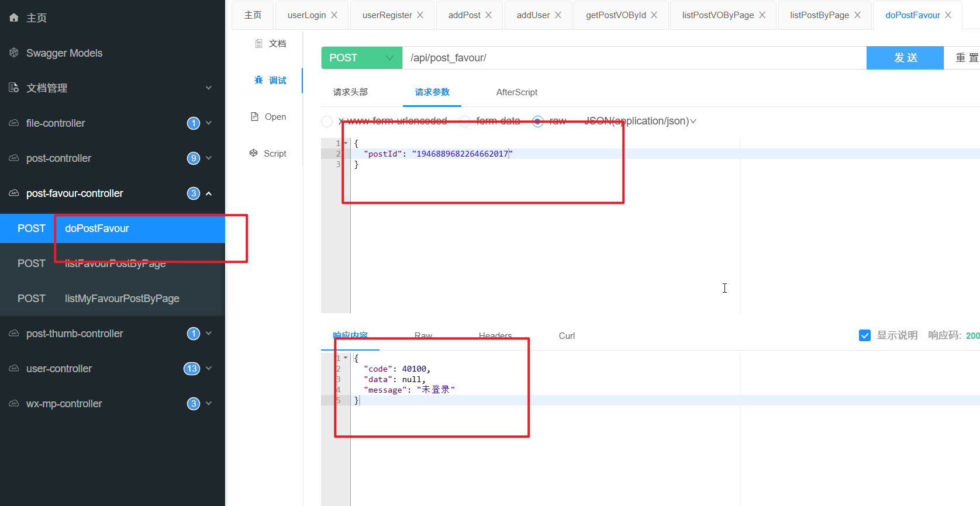Open the Curl response tab

point(567,336)
